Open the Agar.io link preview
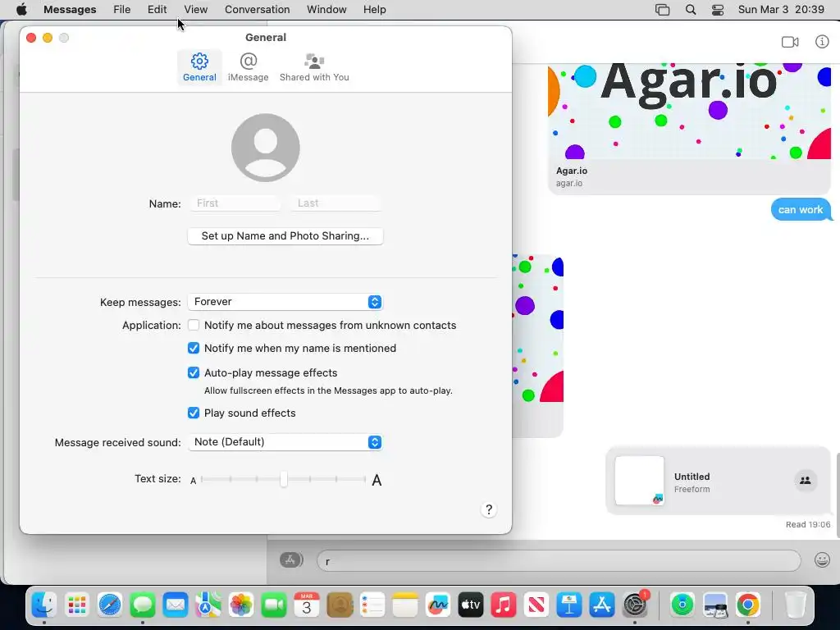840x630 pixels. point(689,129)
